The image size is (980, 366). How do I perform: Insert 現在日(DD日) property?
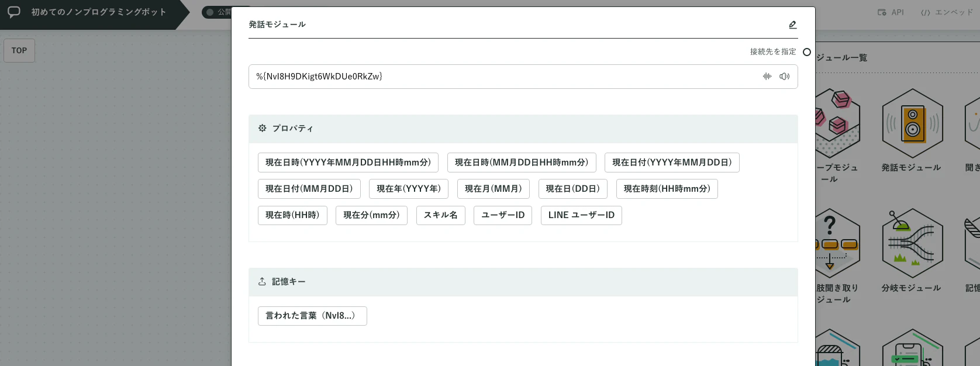point(573,189)
